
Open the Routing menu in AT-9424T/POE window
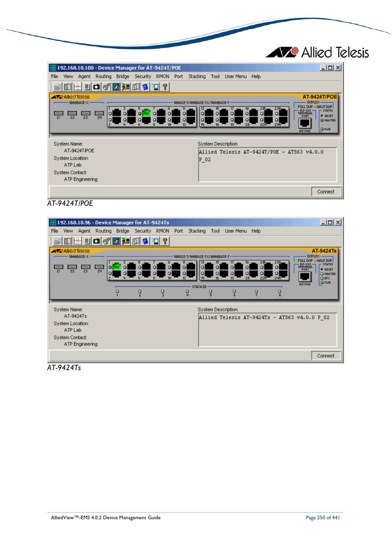coord(104,76)
